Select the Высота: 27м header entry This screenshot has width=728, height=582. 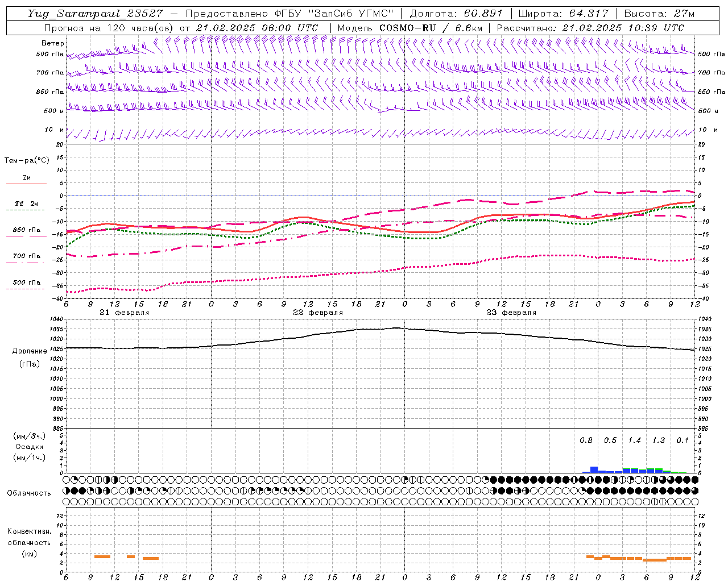659,14
